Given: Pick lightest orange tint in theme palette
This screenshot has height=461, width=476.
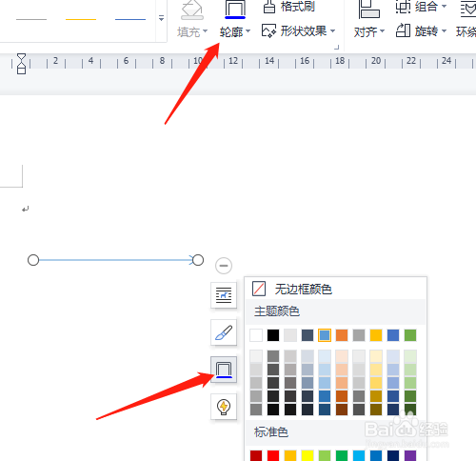Looking at the screenshot, I should [x=342, y=356].
